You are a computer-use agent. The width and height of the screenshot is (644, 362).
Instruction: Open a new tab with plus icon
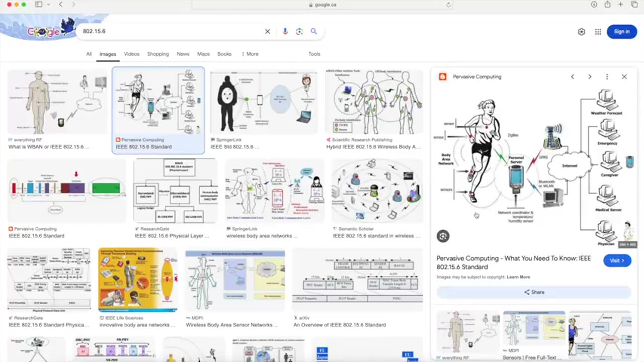(x=620, y=5)
